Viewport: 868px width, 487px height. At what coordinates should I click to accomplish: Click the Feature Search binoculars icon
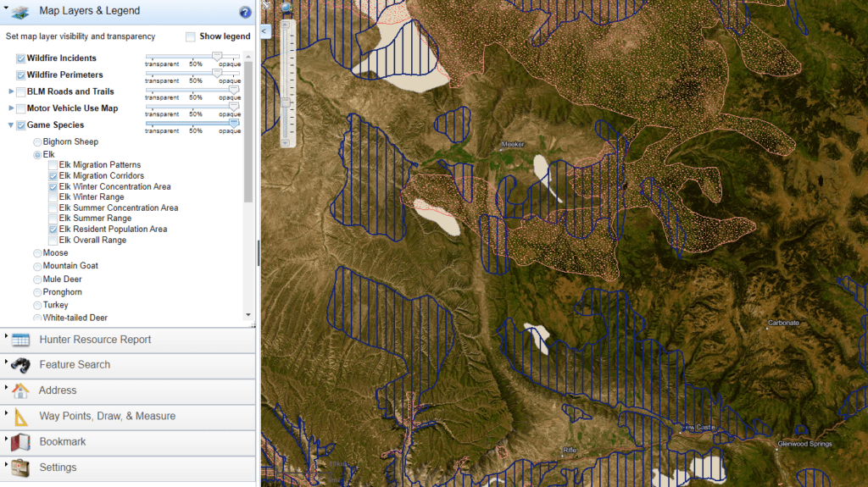click(20, 365)
